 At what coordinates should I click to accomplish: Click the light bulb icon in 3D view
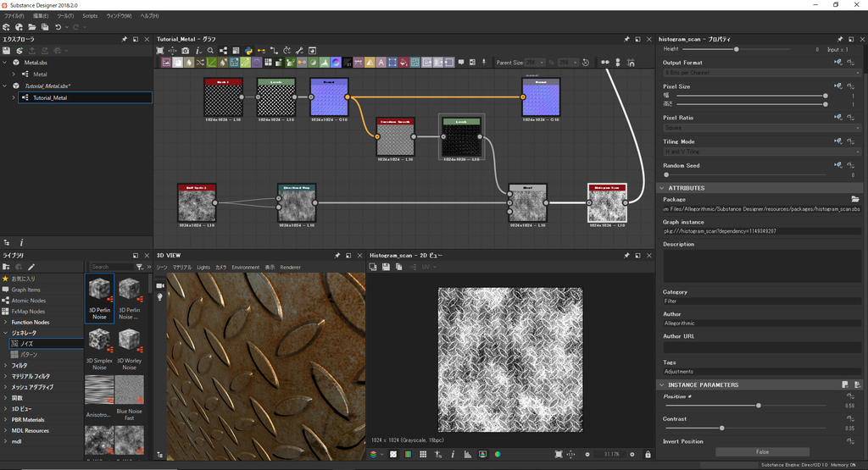pyautogui.click(x=159, y=297)
